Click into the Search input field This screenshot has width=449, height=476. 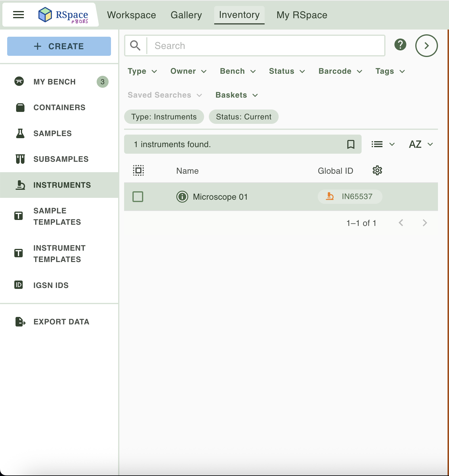266,46
